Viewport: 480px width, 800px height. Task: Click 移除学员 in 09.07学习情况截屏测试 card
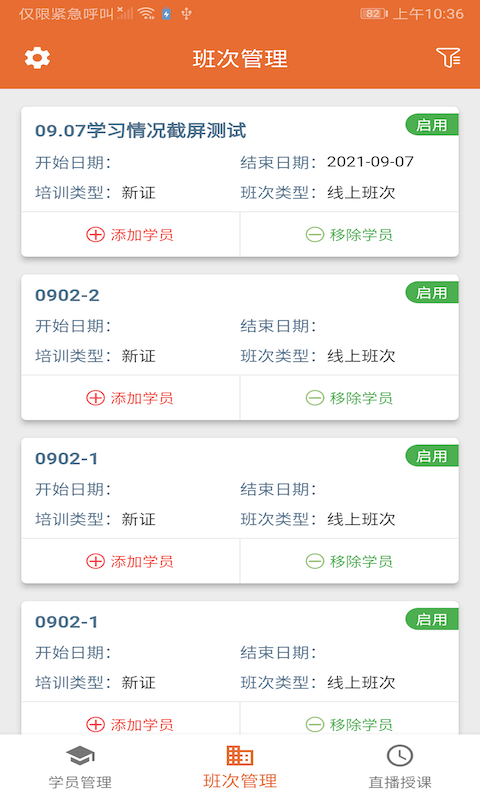pyautogui.click(x=349, y=235)
